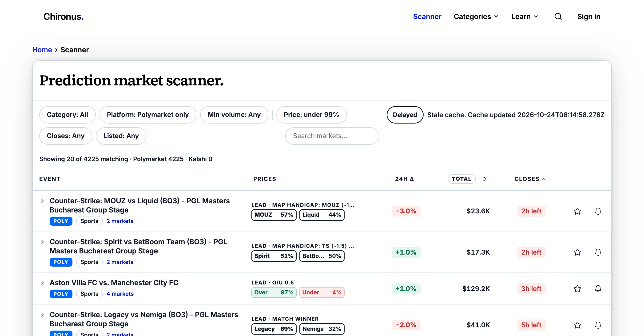Open 2 markets link for MOUZ vs Liquid

click(x=120, y=221)
